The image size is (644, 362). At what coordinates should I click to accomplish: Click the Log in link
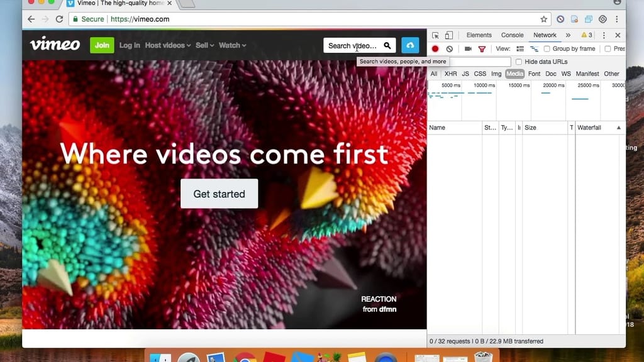[x=130, y=45]
